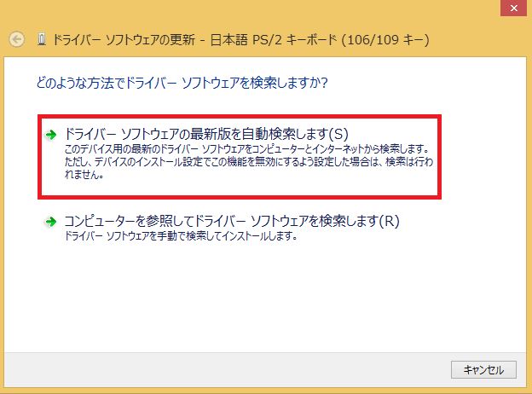Click the (R) shortcut letter in second option
This screenshot has width=532, height=394.
(x=389, y=221)
